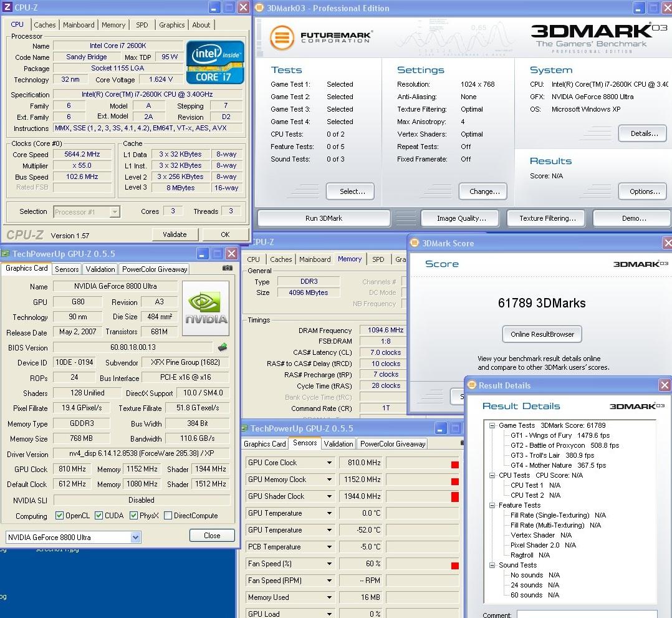Open the GPU Memory Clock sensor dropdown

pyautogui.click(x=329, y=480)
